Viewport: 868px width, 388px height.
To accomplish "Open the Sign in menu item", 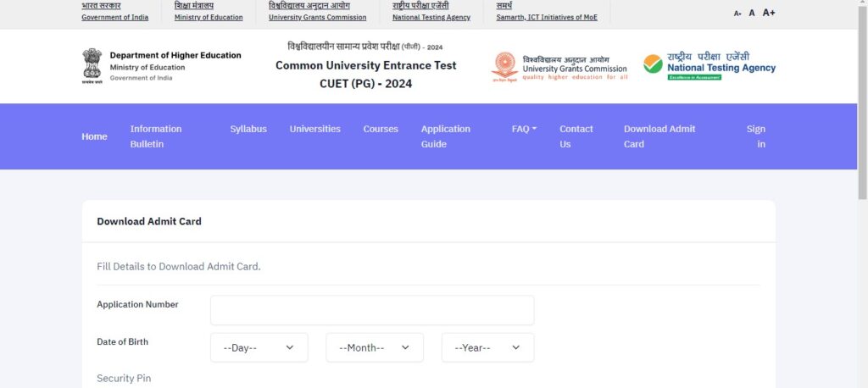I will [755, 136].
